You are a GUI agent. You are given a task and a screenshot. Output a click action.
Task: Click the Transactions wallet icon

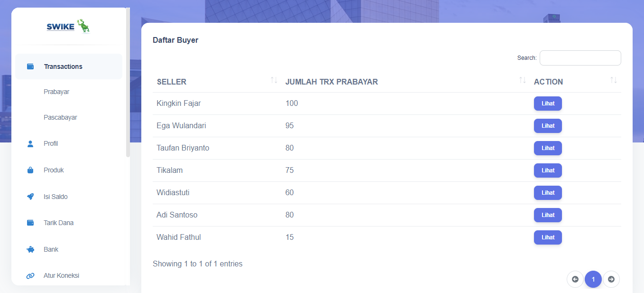click(30, 66)
